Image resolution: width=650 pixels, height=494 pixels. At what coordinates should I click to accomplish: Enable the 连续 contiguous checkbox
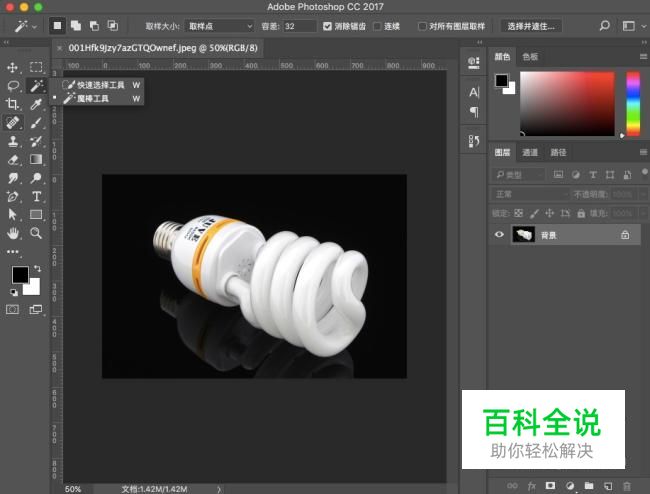[376, 26]
